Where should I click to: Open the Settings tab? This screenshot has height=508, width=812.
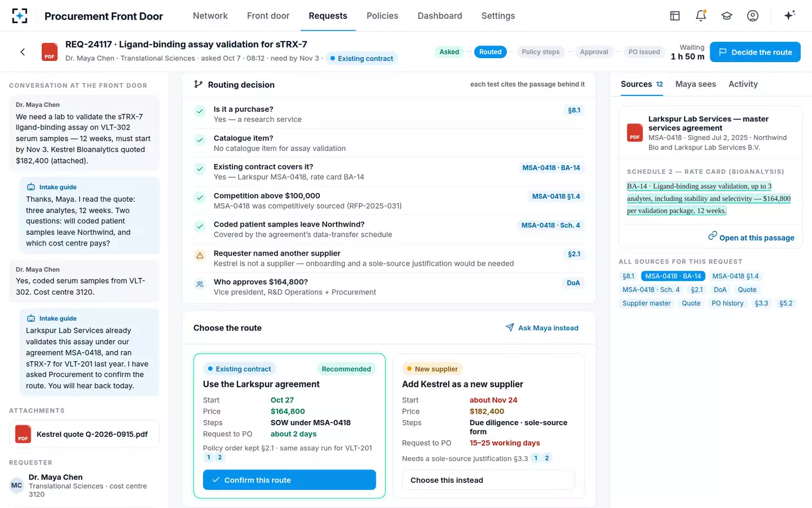click(498, 16)
